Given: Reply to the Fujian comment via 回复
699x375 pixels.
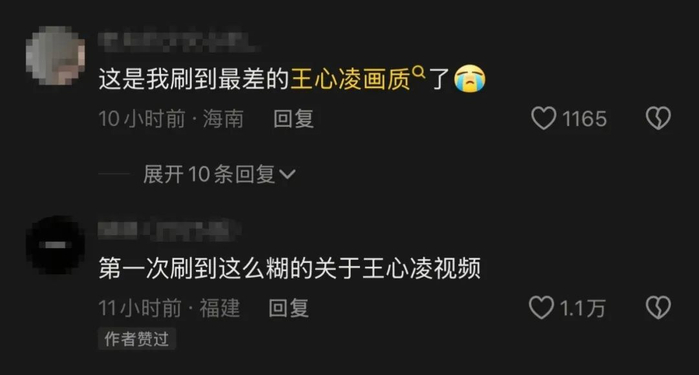Looking at the screenshot, I should 288,308.
